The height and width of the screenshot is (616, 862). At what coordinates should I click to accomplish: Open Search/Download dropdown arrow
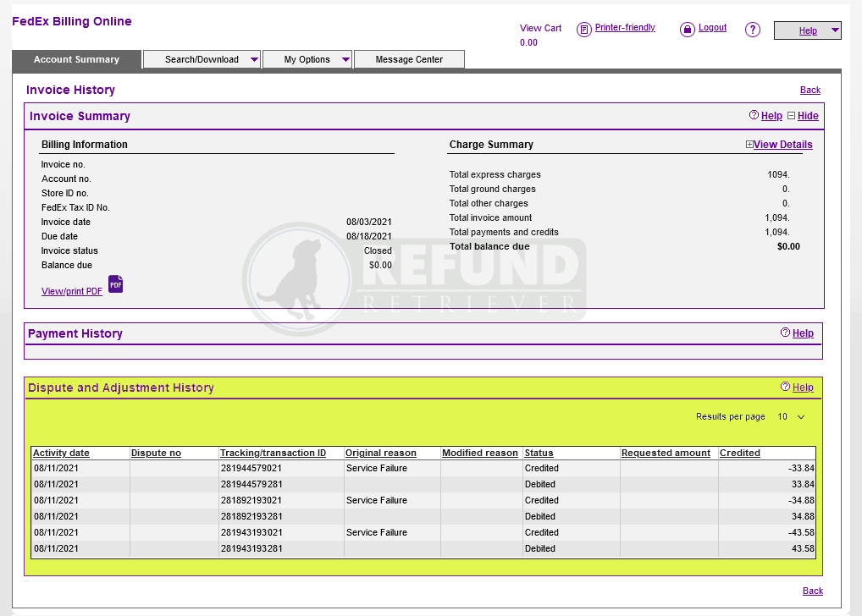click(x=254, y=59)
